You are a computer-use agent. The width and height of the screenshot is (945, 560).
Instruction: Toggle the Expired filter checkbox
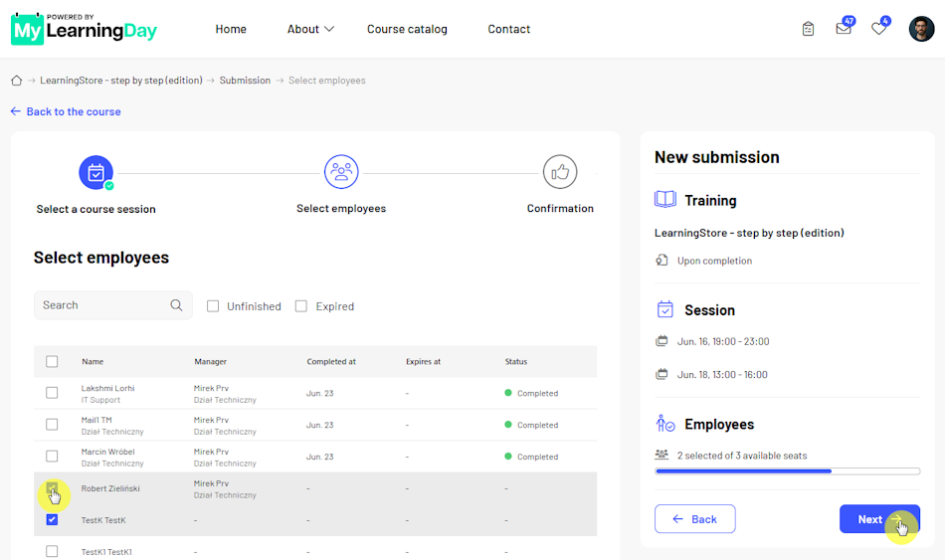pos(301,306)
